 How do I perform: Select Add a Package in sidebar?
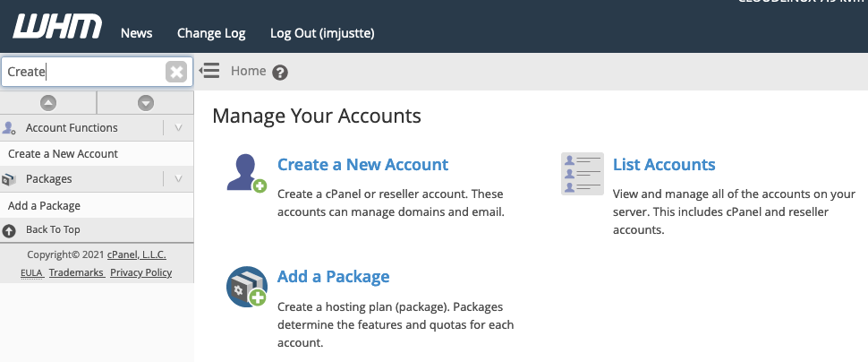click(x=44, y=205)
